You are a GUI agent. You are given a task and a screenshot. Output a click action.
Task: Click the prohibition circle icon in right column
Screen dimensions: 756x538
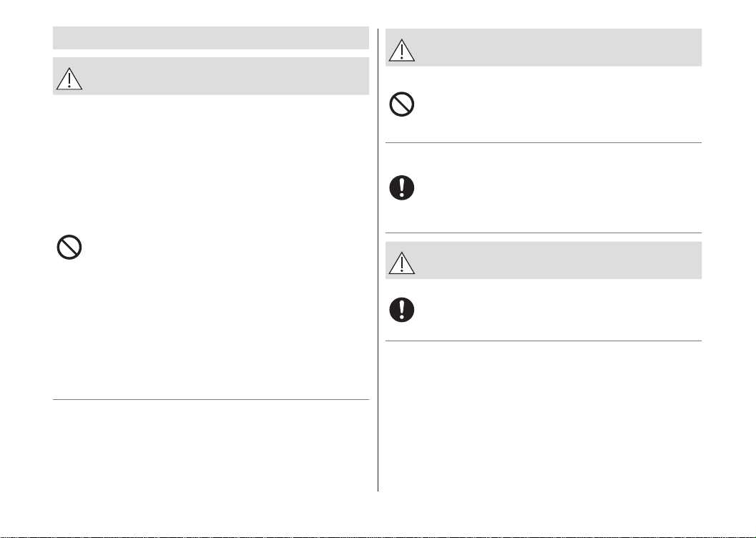(x=402, y=104)
